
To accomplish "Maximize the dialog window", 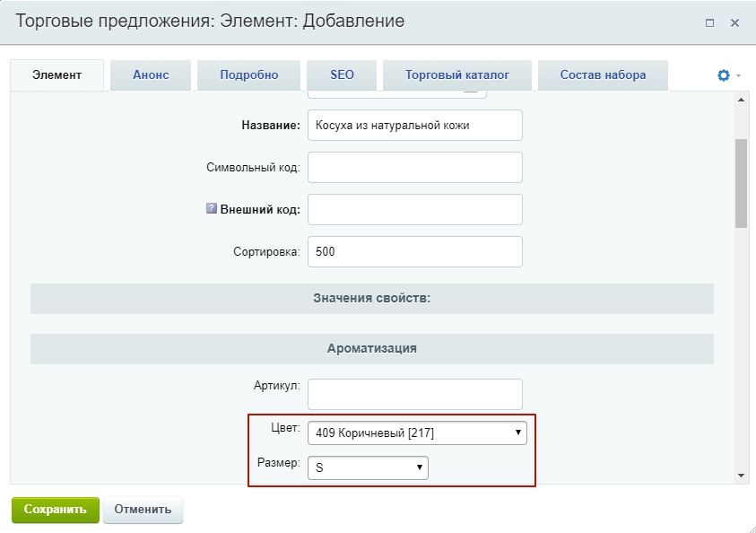I will [x=709, y=22].
